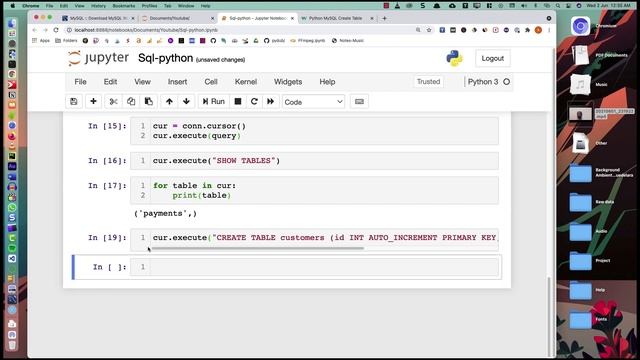640x360 pixels.
Task: Insert a cell below with plus icon
Action: pyautogui.click(x=93, y=102)
